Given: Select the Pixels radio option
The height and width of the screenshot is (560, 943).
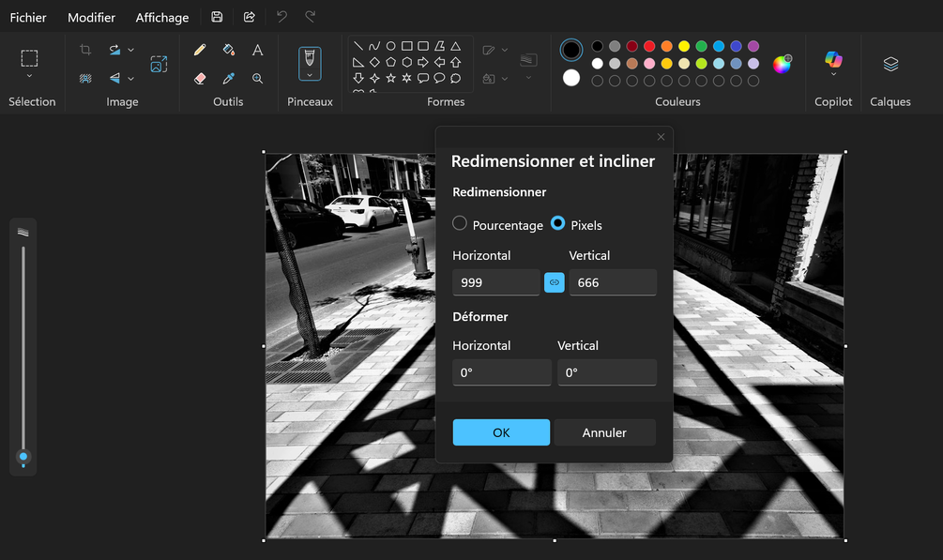Looking at the screenshot, I should (557, 223).
